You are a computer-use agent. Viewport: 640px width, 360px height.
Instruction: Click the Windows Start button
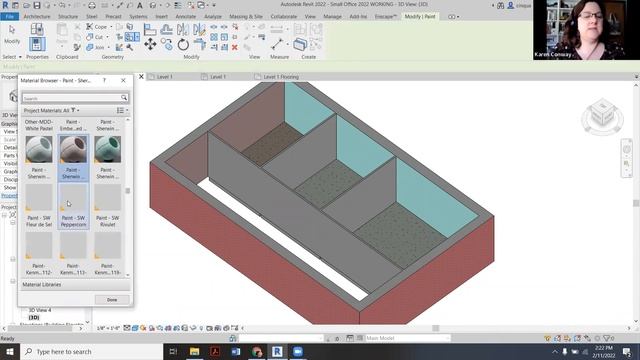pyautogui.click(x=9, y=351)
